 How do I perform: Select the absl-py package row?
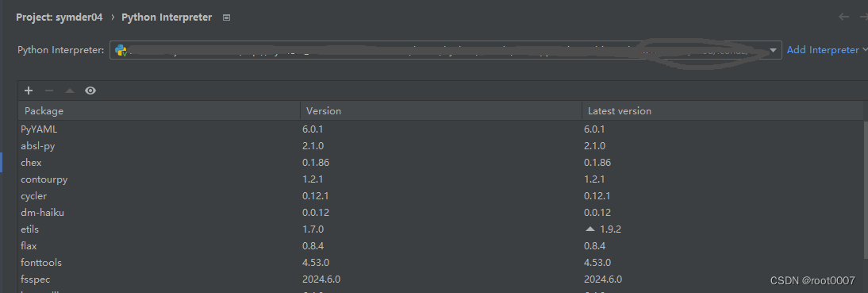(440, 146)
